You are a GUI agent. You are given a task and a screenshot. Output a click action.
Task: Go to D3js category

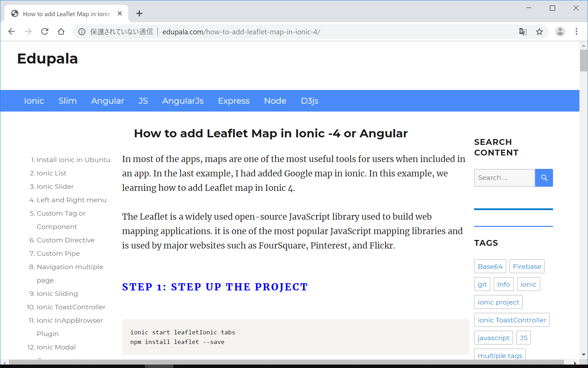309,101
